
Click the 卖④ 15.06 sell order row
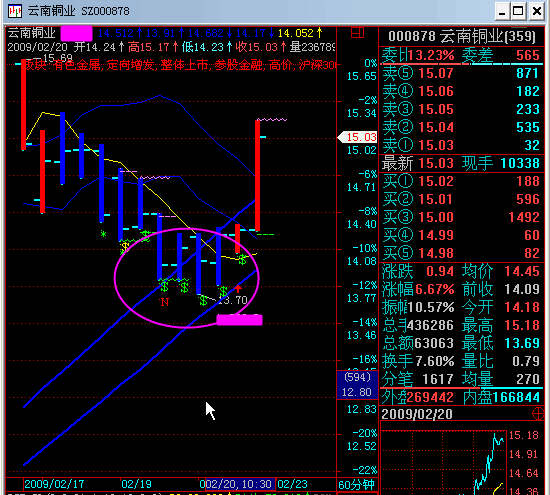[x=461, y=91]
